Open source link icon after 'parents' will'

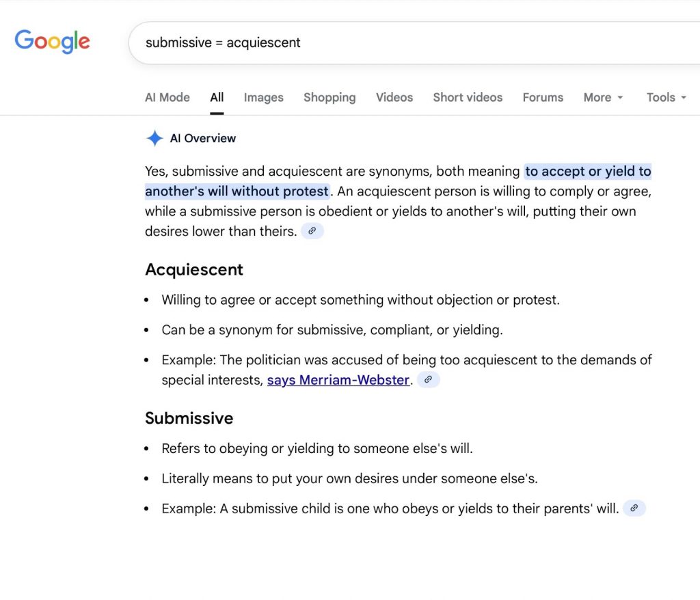(x=634, y=508)
